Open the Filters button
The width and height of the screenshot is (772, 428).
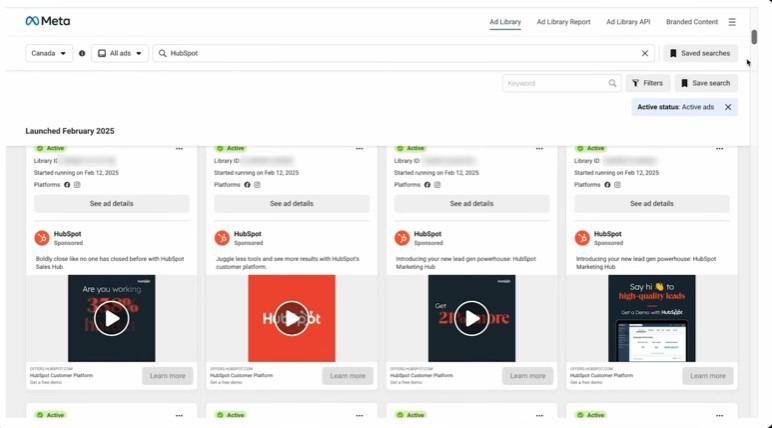tap(648, 83)
